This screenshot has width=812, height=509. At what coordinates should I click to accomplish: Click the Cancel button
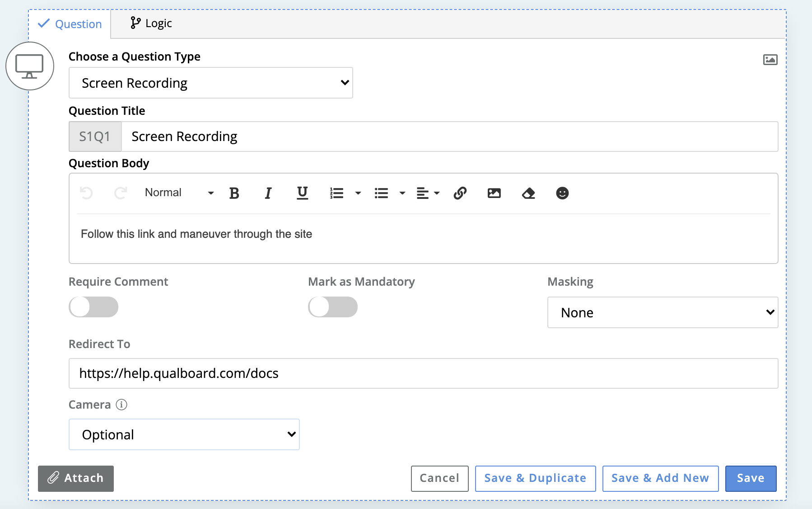click(439, 478)
